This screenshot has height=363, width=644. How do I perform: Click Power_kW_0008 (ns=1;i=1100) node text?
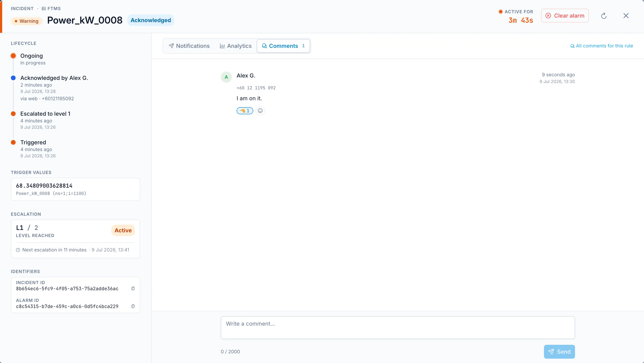click(51, 193)
